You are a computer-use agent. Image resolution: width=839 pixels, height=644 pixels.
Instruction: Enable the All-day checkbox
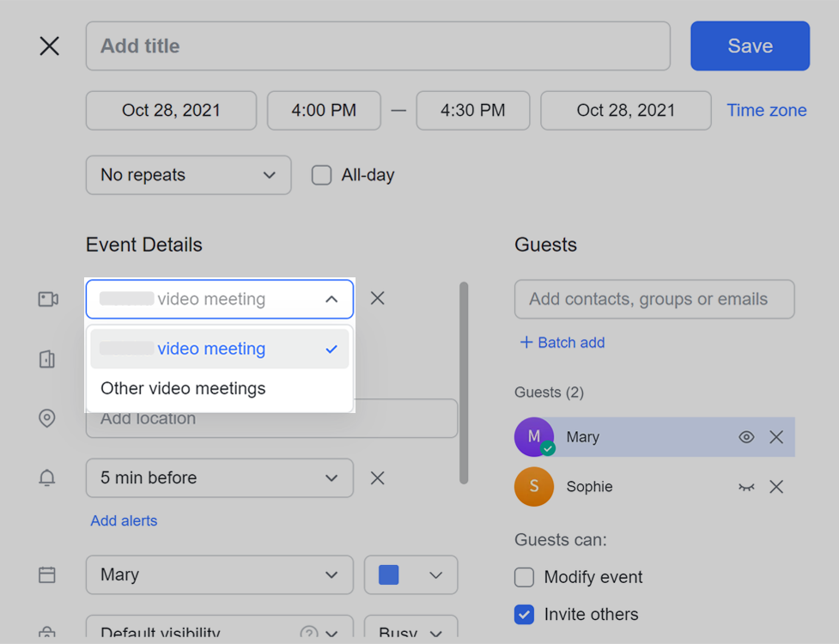(322, 175)
